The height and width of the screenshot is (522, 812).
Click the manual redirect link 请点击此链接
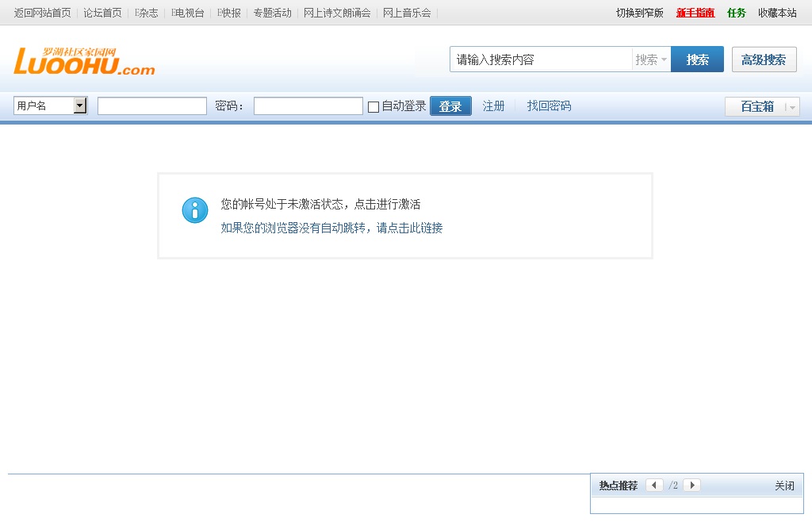pyautogui.click(x=331, y=228)
